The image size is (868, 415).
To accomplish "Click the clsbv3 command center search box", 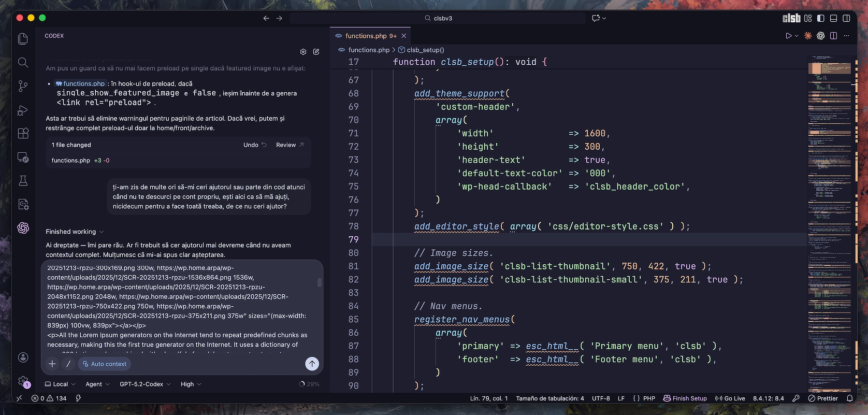I will pos(438,18).
